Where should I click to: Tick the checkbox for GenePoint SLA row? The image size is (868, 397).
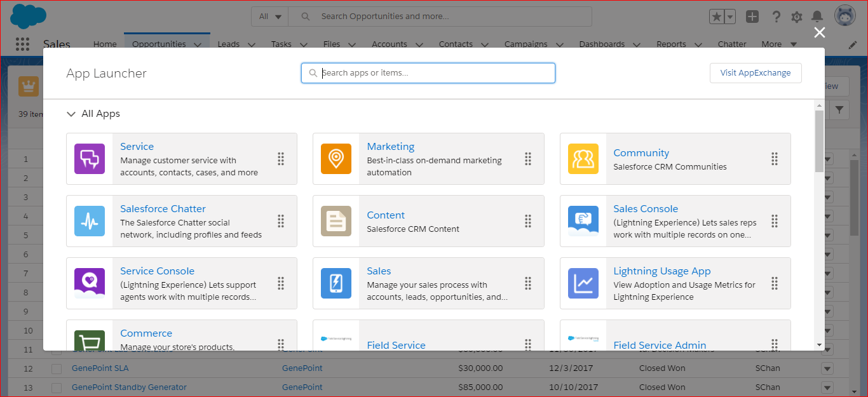click(57, 368)
